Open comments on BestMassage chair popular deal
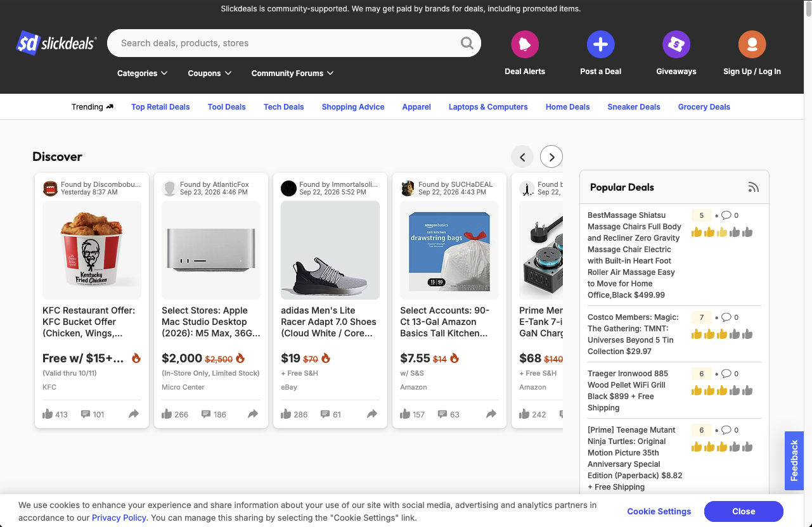 click(726, 215)
